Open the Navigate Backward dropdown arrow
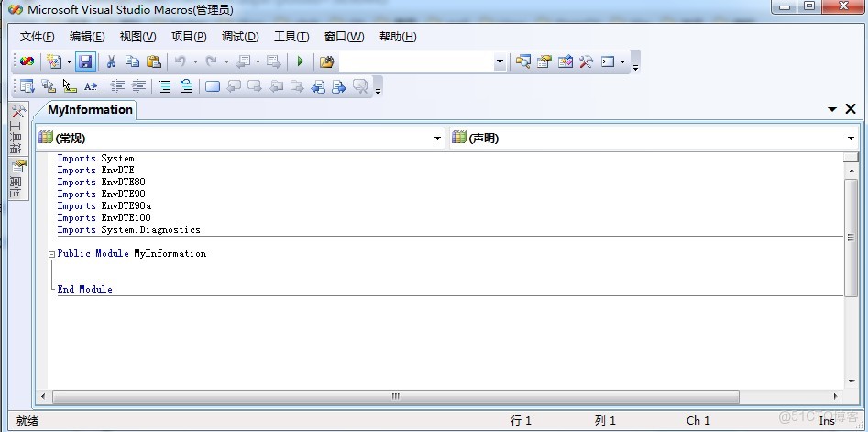Viewport: 868px width, 432px height. pos(258,61)
